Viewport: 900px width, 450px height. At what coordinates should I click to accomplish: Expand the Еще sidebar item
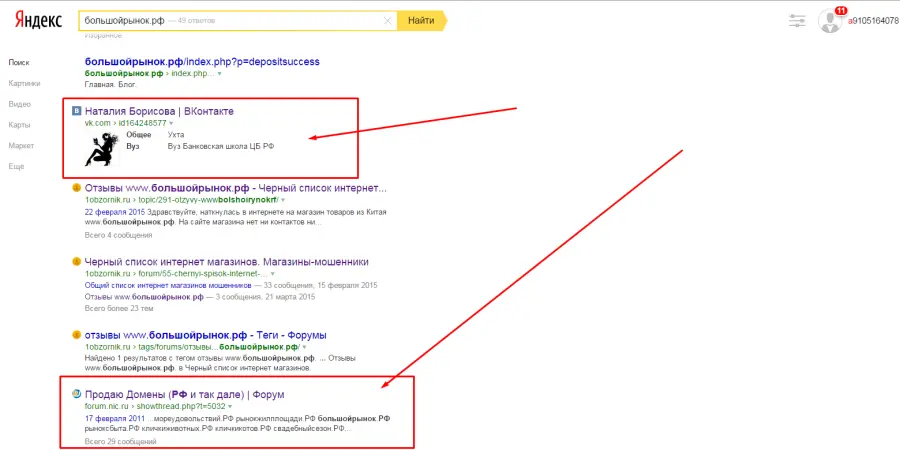(16, 166)
